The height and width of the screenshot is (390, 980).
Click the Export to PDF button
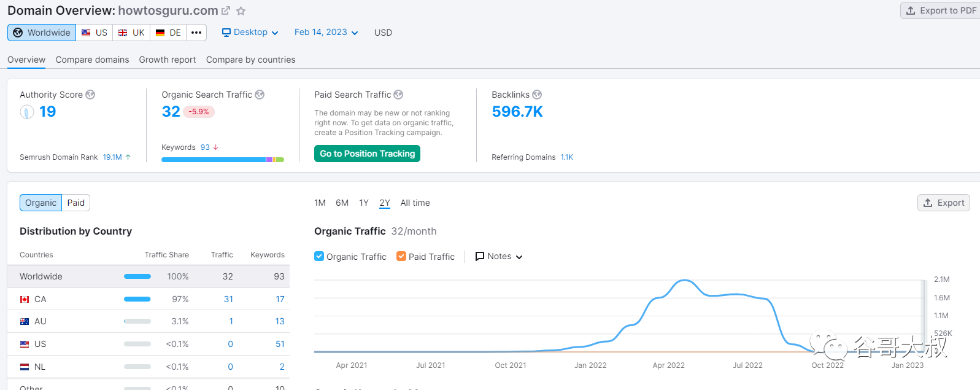[941, 10]
